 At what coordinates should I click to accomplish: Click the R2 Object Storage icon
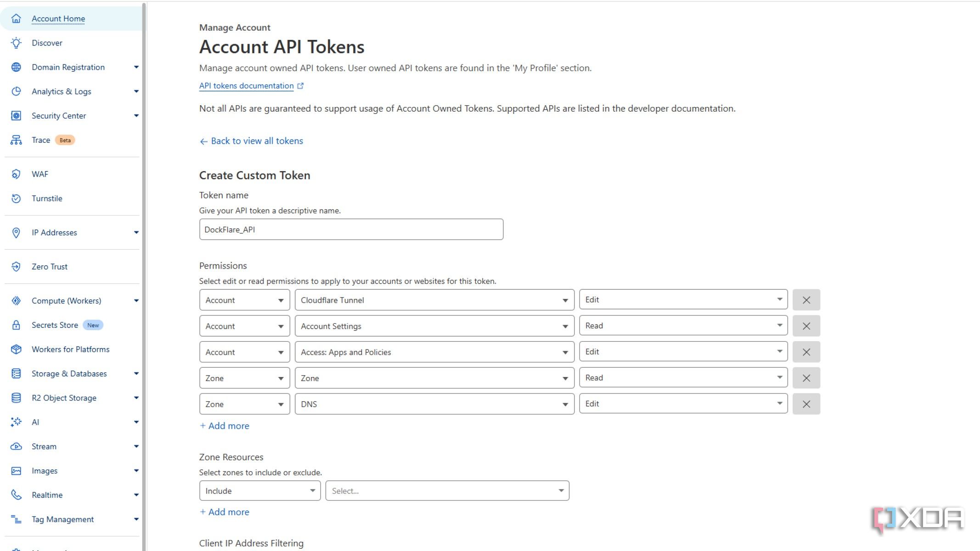click(x=16, y=398)
